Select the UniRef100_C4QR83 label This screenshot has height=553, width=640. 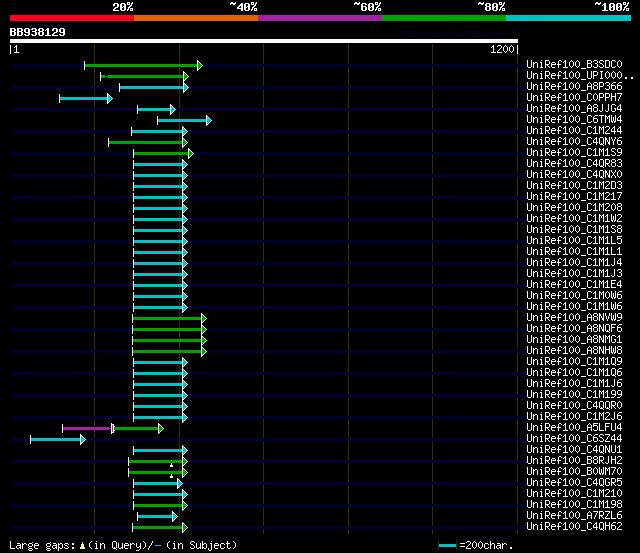coord(574,164)
